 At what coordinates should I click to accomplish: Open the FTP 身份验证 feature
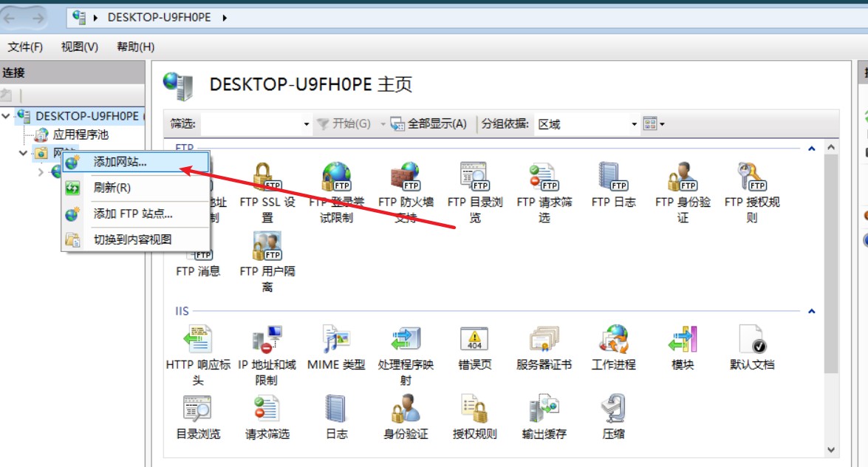pos(683,192)
